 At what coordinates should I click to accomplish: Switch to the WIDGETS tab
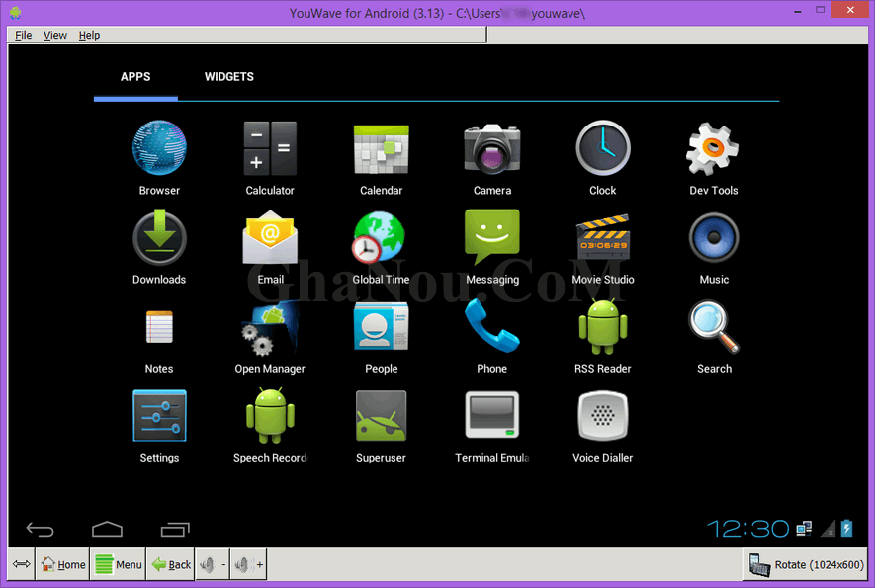click(x=228, y=77)
